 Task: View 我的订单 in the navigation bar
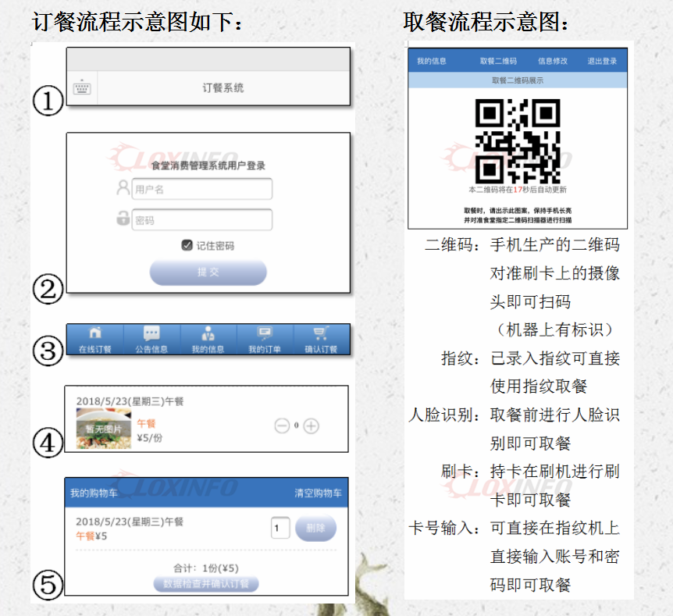265,340
